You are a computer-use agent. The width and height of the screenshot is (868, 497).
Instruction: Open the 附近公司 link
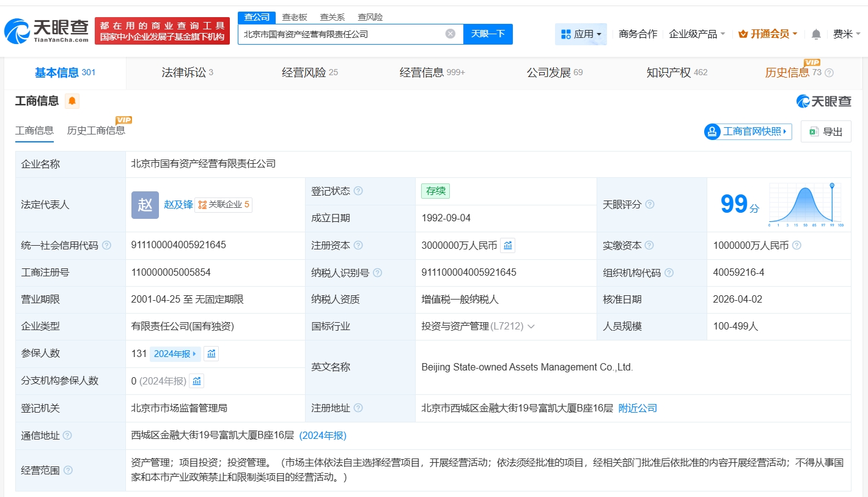[x=638, y=408]
